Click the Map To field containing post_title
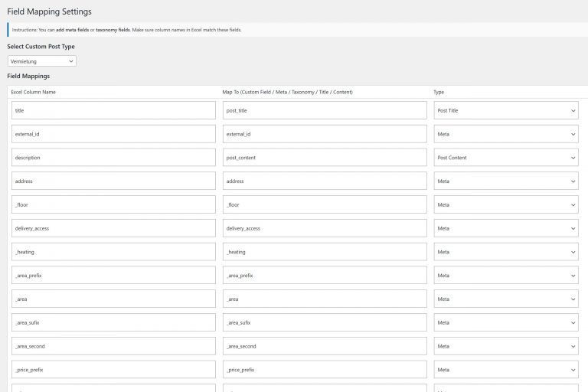The image size is (588, 392). coord(325,110)
